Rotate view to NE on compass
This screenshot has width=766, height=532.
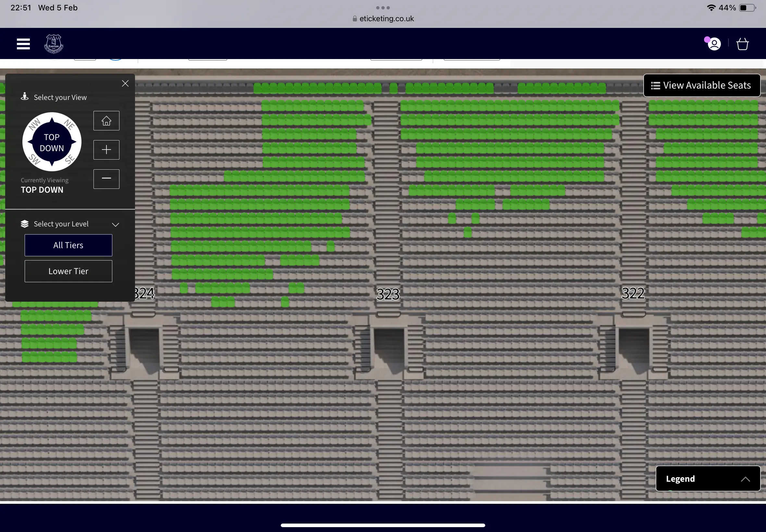(69, 124)
